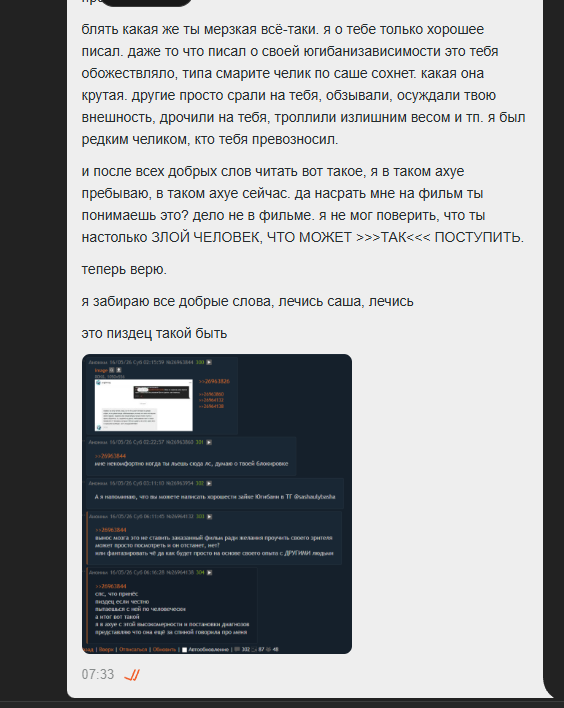The width and height of the screenshot is (564, 708).
Task: Click post menu arrow beside number 302
Action: (209, 484)
